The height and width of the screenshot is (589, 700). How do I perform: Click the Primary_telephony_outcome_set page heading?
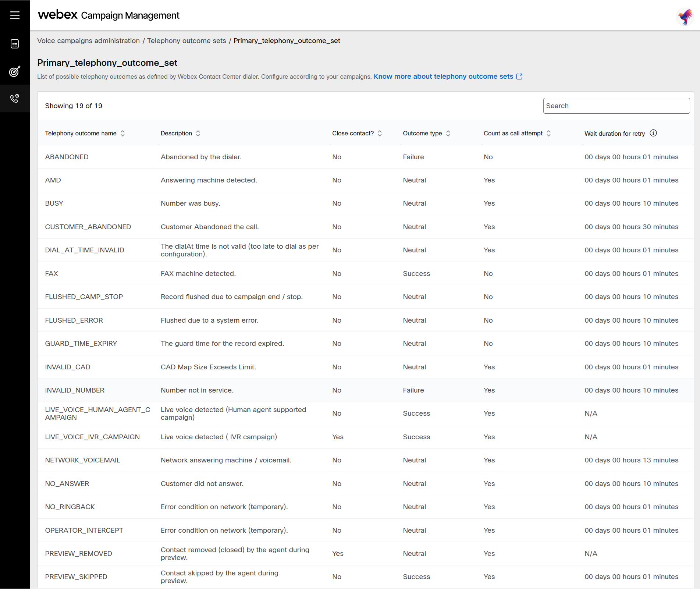tap(107, 63)
